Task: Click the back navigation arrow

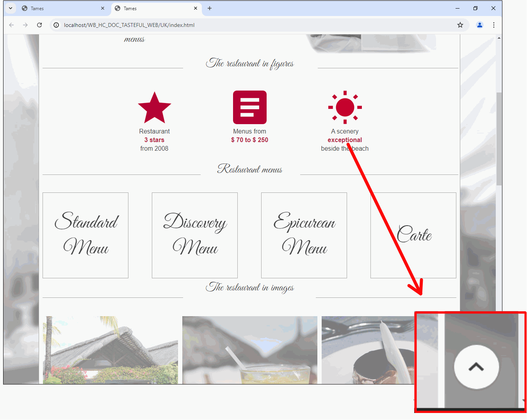Action: 11,25
